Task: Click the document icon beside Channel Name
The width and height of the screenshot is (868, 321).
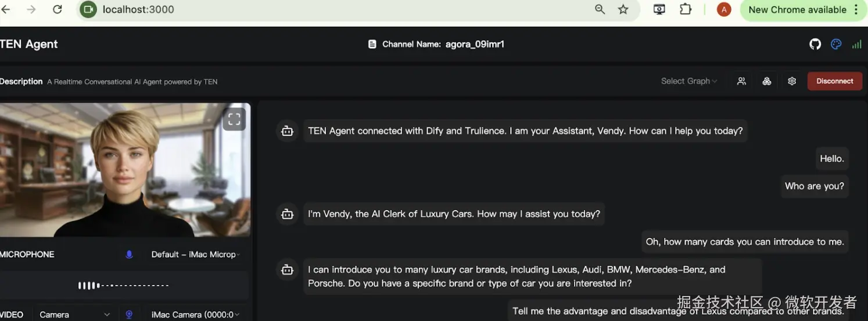Action: [x=372, y=44]
